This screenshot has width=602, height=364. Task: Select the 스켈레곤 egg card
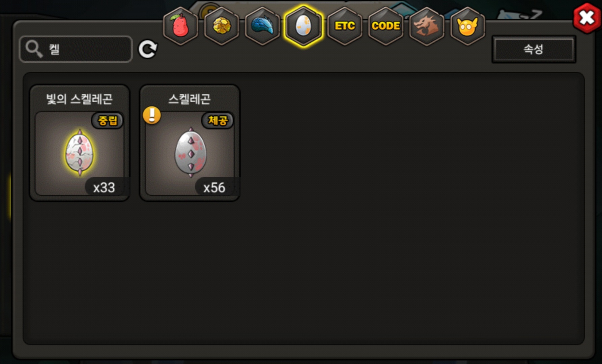coord(190,143)
